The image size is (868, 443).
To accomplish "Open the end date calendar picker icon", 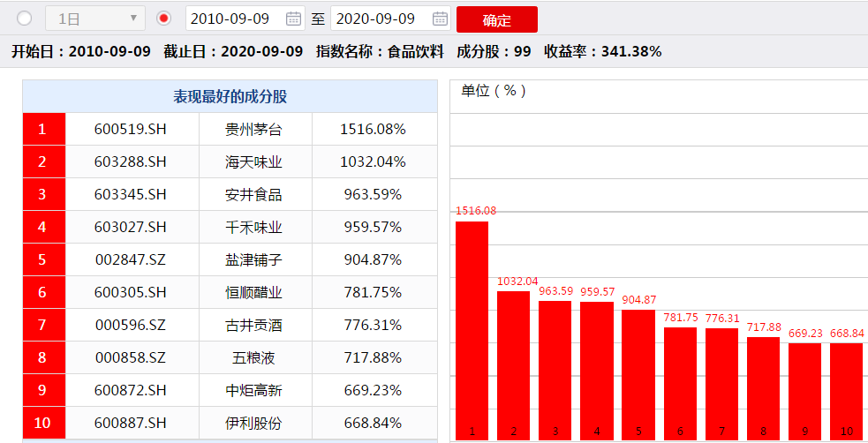I will 440,19.
